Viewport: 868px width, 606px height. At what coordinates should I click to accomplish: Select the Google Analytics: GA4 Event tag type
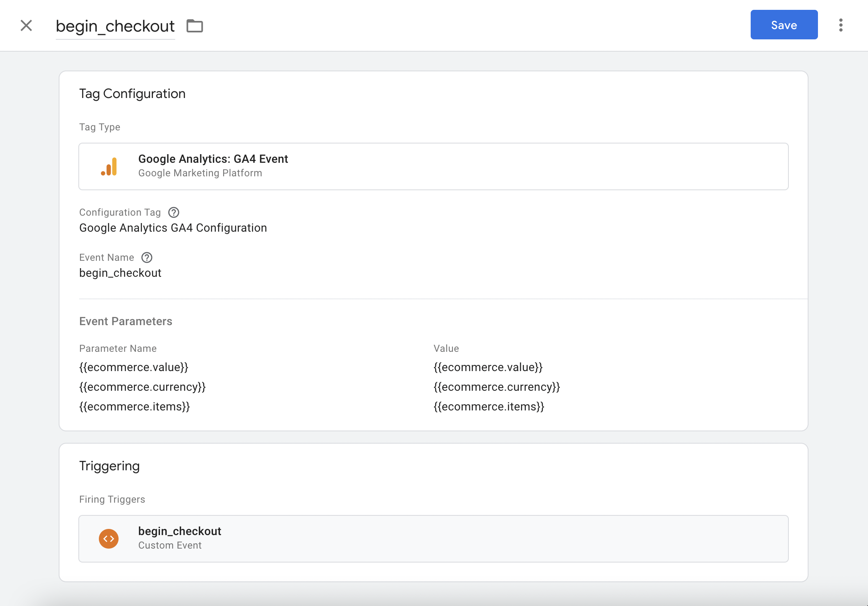click(433, 166)
